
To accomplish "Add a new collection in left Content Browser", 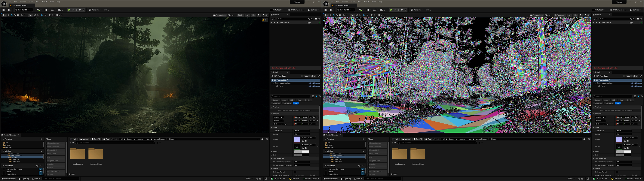I will [37, 166].
